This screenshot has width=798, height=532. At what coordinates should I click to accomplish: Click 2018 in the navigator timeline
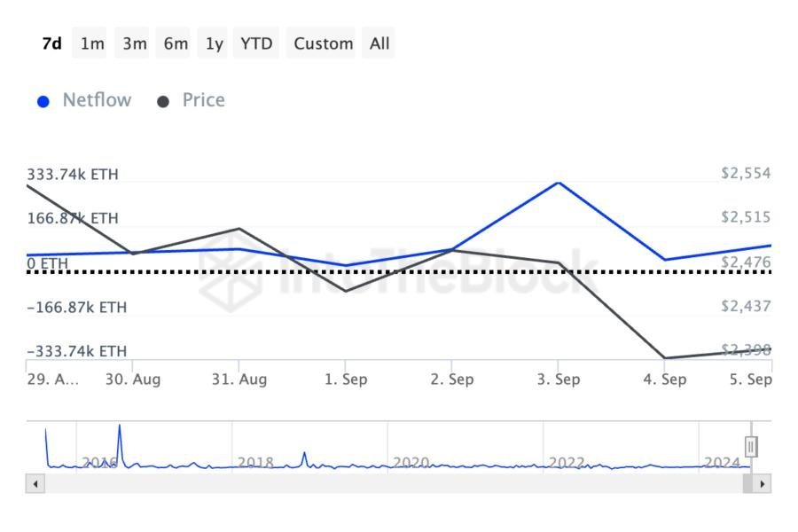point(255,463)
